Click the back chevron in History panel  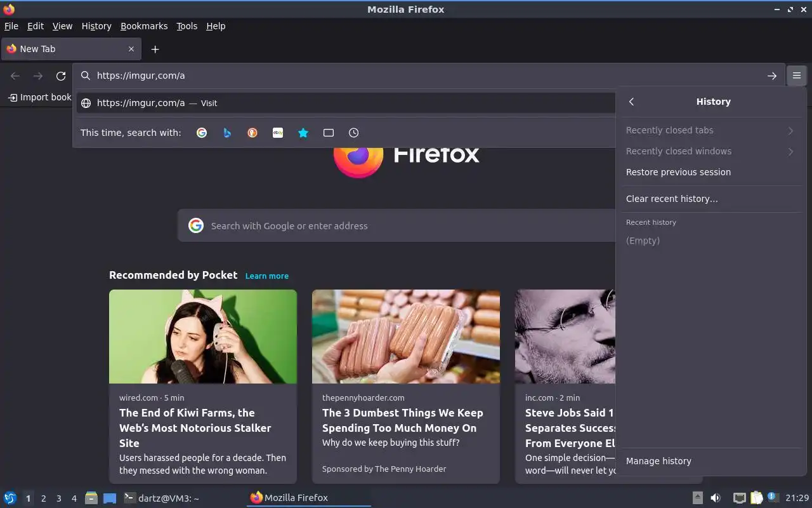click(x=631, y=102)
